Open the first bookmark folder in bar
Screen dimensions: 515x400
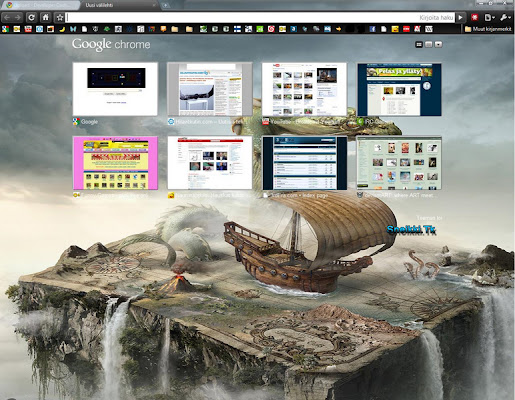(x=175, y=29)
